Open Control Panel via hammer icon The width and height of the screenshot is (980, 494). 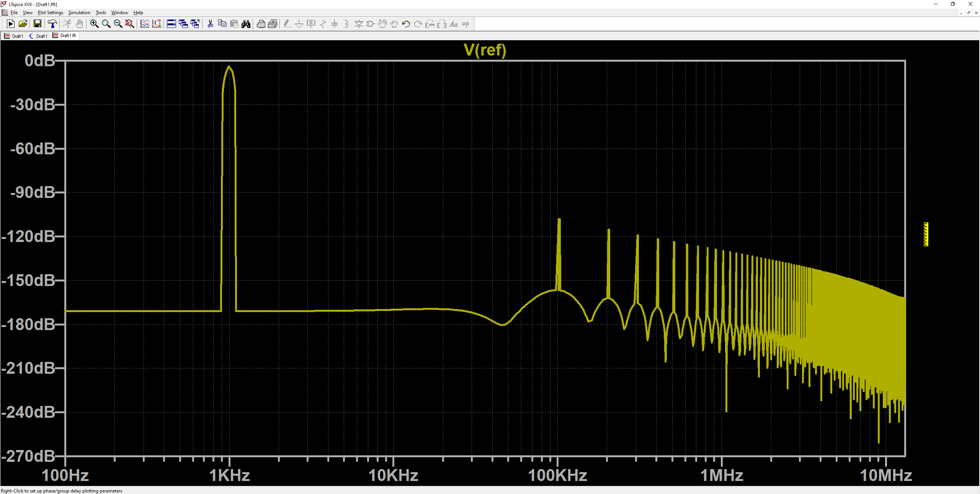tap(52, 24)
